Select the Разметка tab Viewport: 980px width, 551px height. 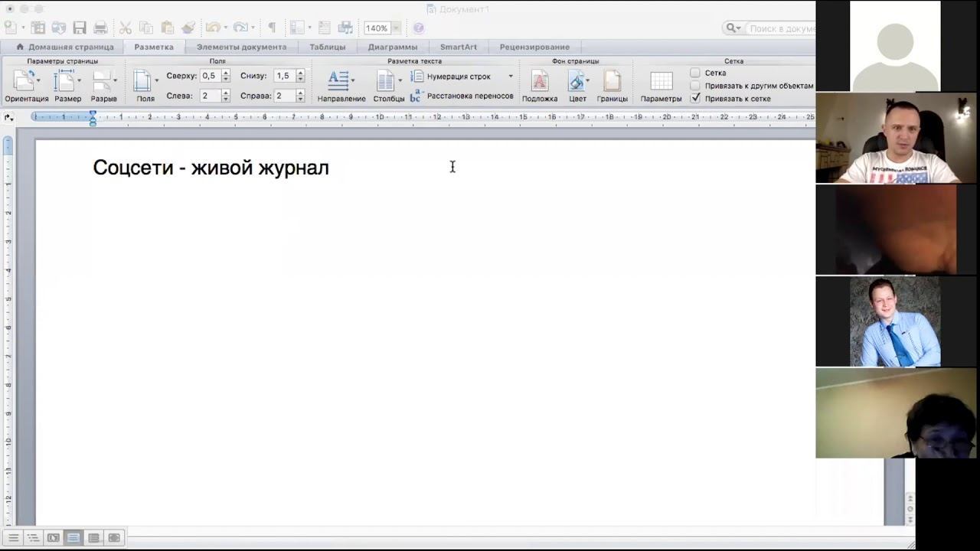154,47
